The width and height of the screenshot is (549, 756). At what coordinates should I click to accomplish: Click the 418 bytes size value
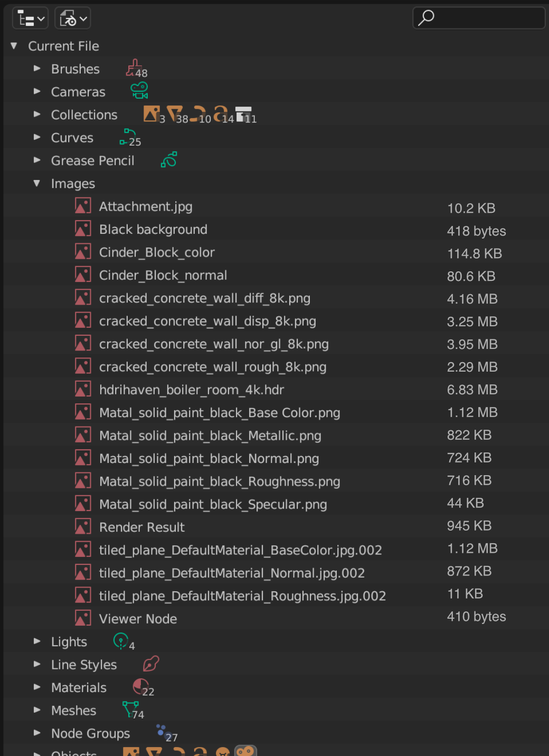[x=476, y=231]
